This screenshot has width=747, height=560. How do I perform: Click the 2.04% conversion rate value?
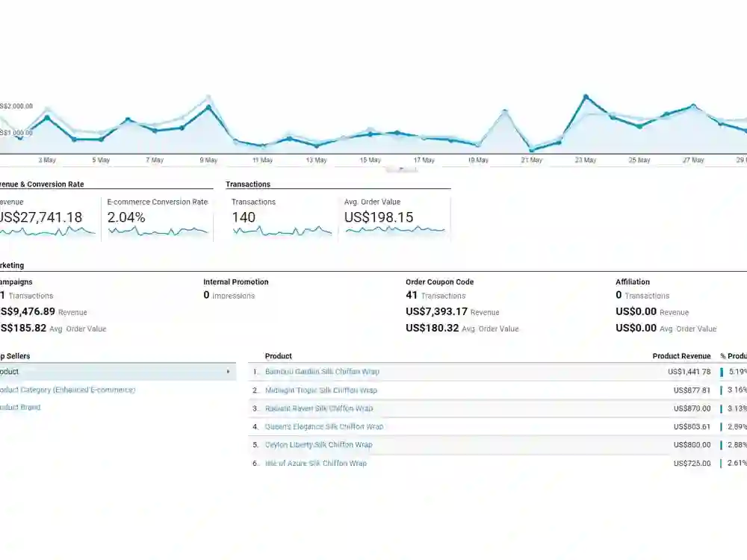(126, 217)
